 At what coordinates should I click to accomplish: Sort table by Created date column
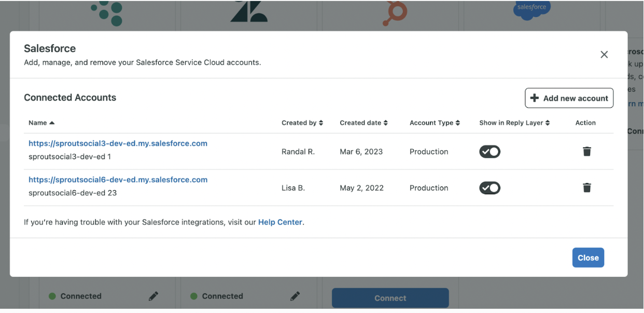tap(363, 123)
